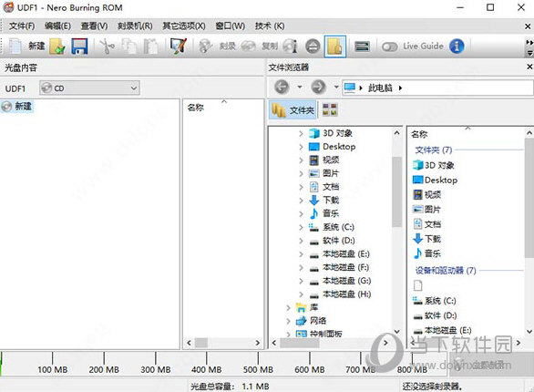Click the 3D 对象 icon in file list
The width and height of the screenshot is (534, 392).
[x=418, y=165]
